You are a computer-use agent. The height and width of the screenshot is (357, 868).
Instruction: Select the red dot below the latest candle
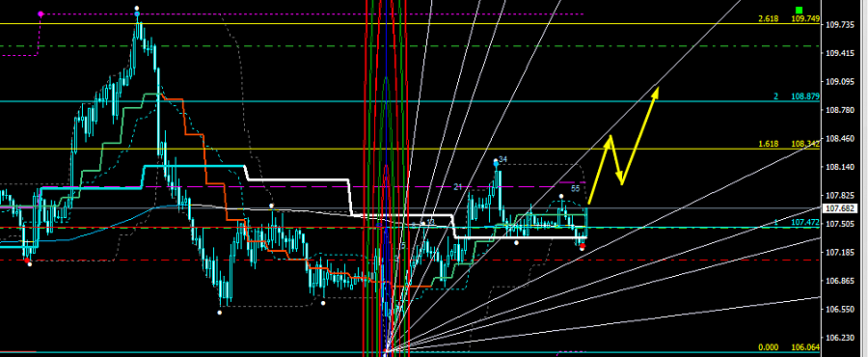[x=583, y=246]
